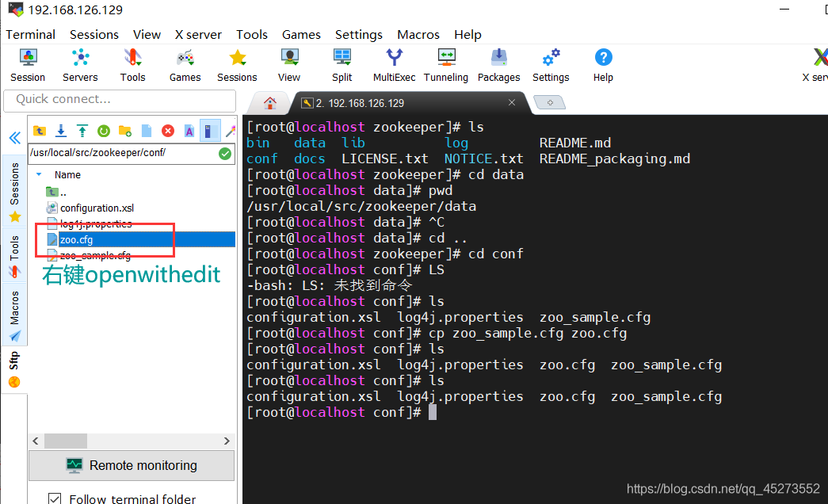This screenshot has height=504, width=828.
Task: Open the Session toolbar icon
Action: pyautogui.click(x=28, y=65)
